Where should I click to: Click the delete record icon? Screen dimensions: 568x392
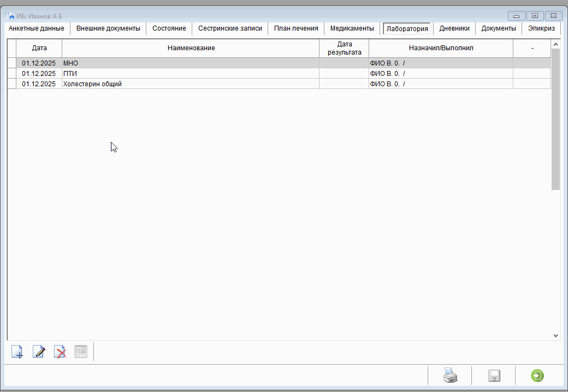coord(60,352)
